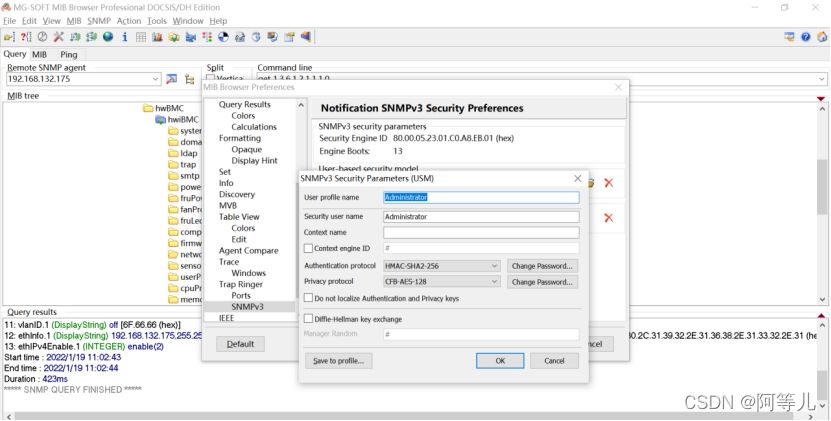Select Display Hint in the preferences tree
The width and height of the screenshot is (831, 421).
[254, 161]
